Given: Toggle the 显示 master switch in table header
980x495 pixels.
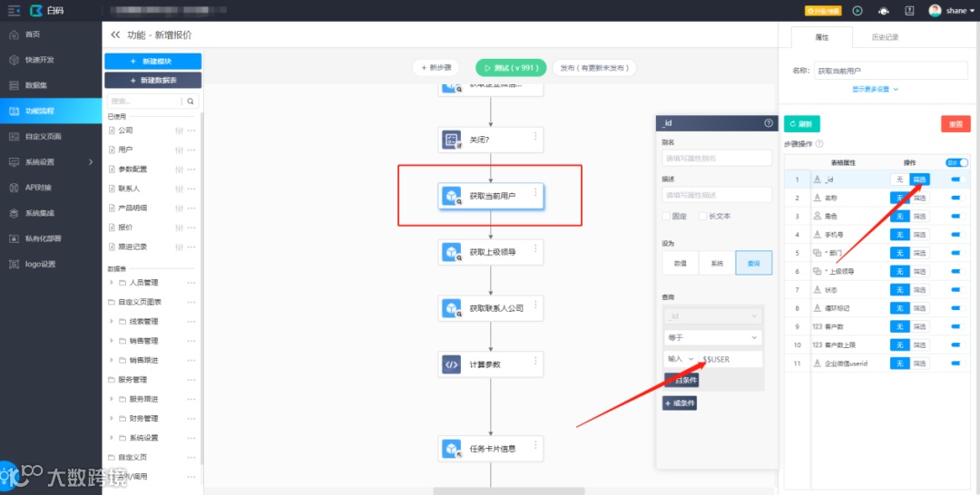Looking at the screenshot, I should tap(956, 162).
